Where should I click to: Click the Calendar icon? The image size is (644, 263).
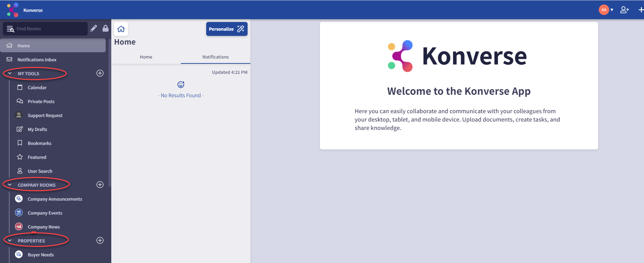tap(20, 87)
